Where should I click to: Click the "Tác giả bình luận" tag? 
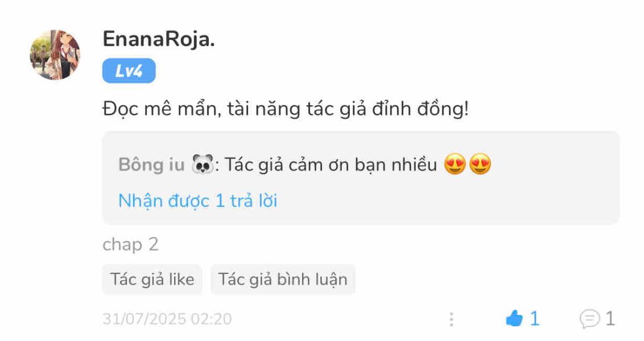[x=283, y=280]
